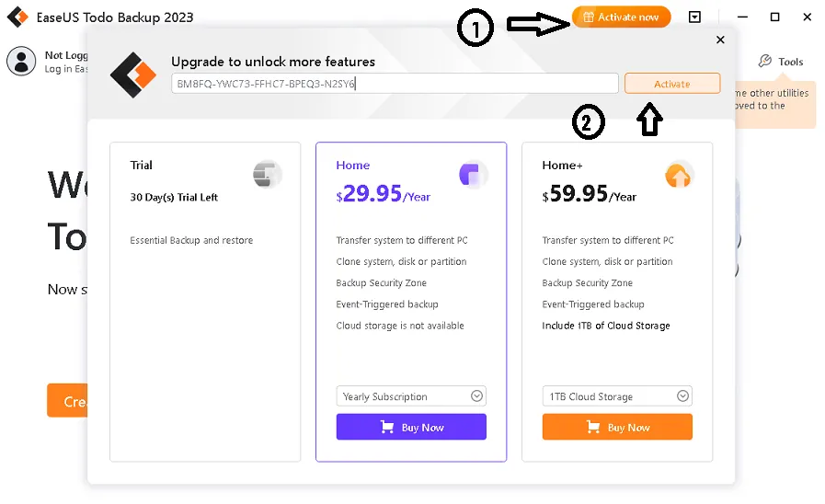Maximize the EaseUS Todo Backup window

(774, 17)
